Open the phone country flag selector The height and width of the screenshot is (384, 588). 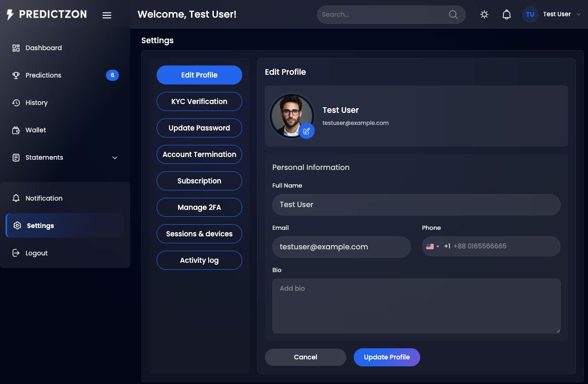(432, 247)
